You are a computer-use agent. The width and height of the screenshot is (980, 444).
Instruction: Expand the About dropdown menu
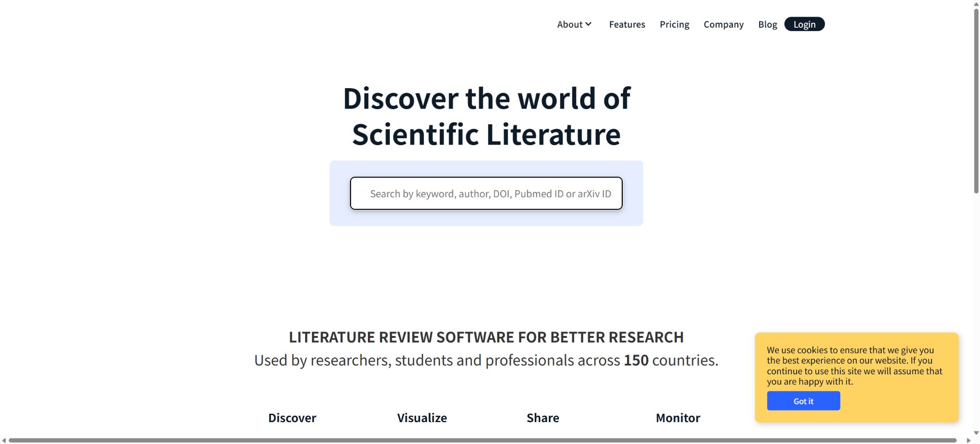(x=574, y=24)
